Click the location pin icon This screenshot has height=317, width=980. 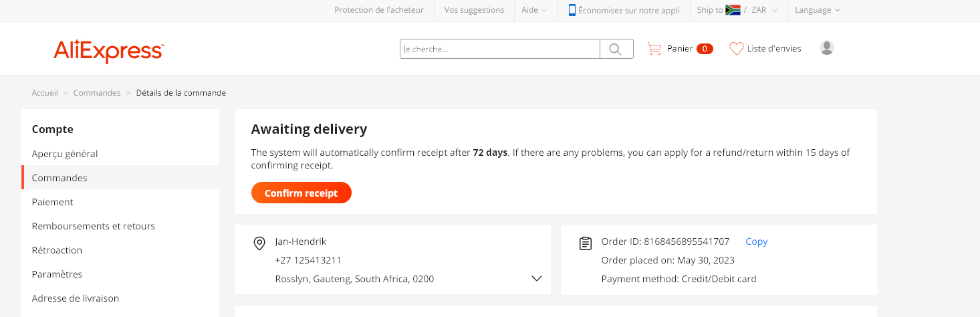[x=260, y=243]
